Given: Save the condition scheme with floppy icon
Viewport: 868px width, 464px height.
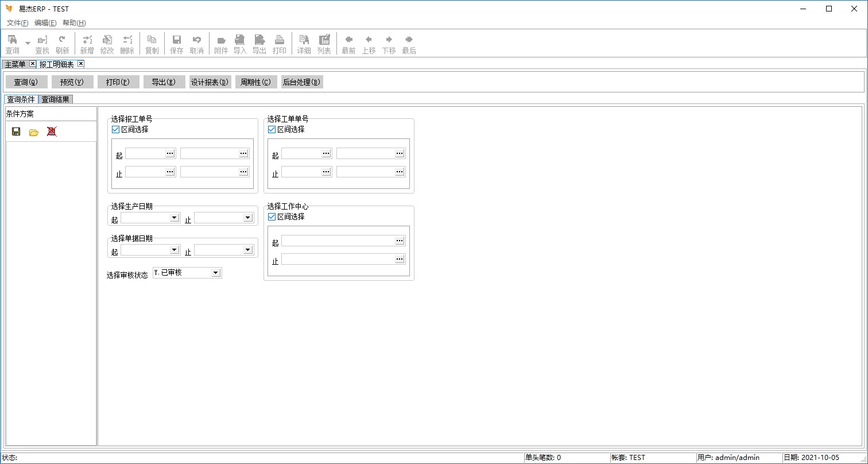Looking at the screenshot, I should coord(16,132).
